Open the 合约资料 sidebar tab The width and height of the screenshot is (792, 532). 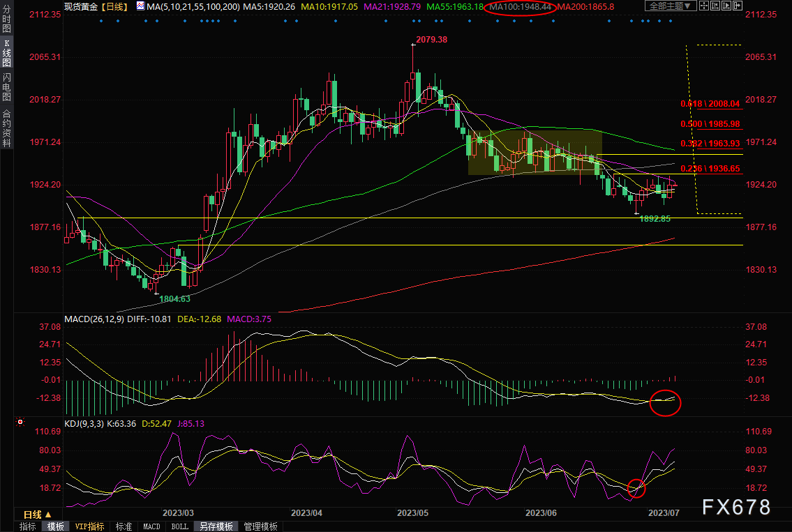(6, 128)
